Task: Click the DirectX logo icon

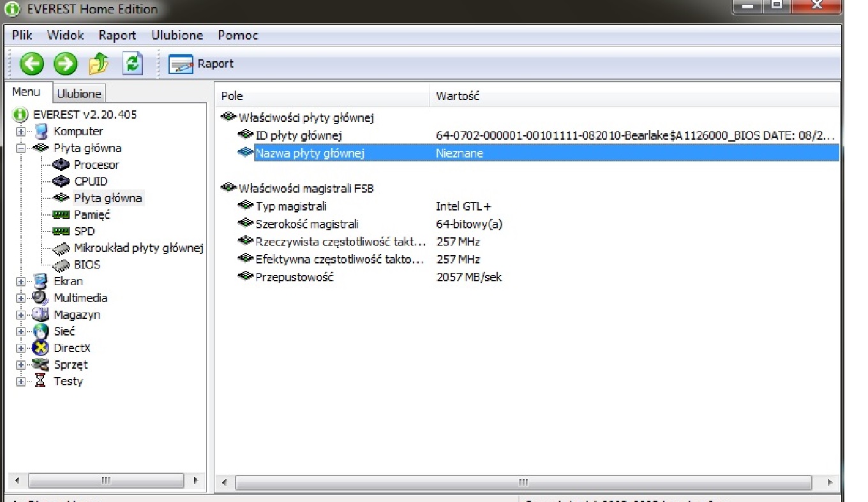Action: (41, 348)
